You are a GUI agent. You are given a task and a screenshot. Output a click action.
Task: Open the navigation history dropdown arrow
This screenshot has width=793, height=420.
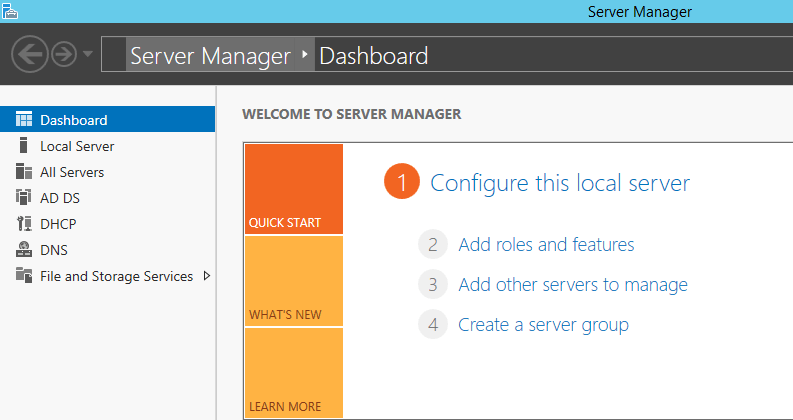(87, 53)
